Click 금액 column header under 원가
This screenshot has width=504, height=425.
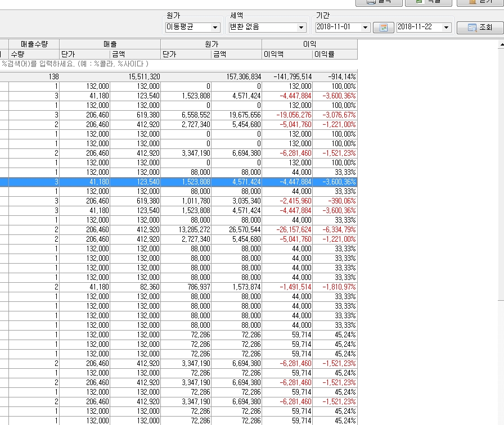tap(236, 55)
